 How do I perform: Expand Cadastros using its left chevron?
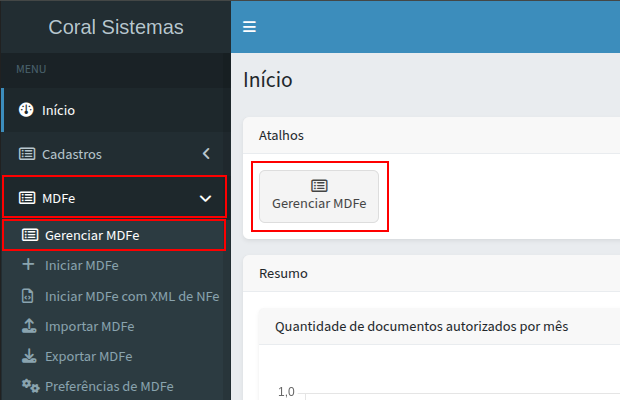[x=206, y=154]
